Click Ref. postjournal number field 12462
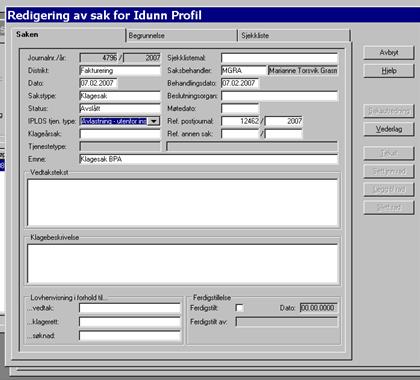 pos(240,121)
